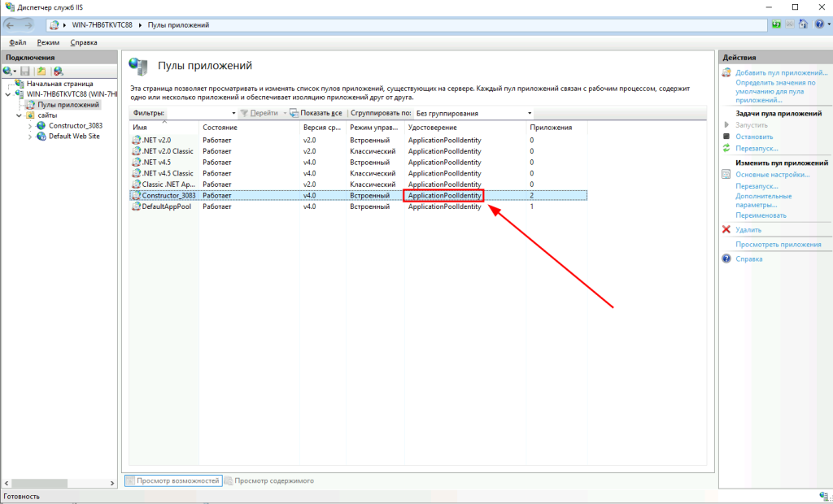Screen dimensions: 833x504
Task: Click the Просмотреть приложения link
Action: [x=778, y=245]
